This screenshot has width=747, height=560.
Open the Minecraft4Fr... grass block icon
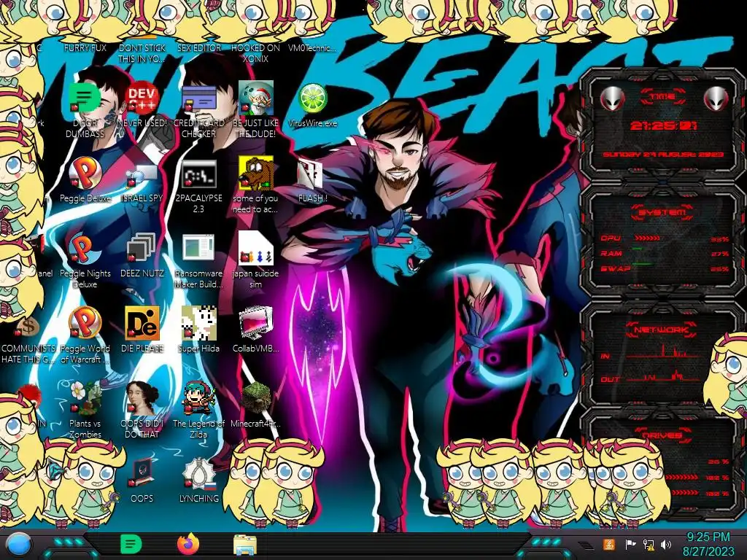[x=255, y=399]
